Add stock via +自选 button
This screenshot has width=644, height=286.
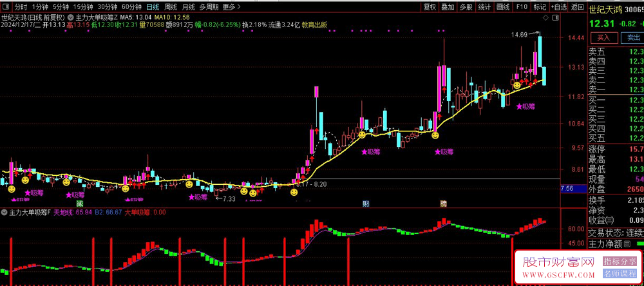[558, 7]
